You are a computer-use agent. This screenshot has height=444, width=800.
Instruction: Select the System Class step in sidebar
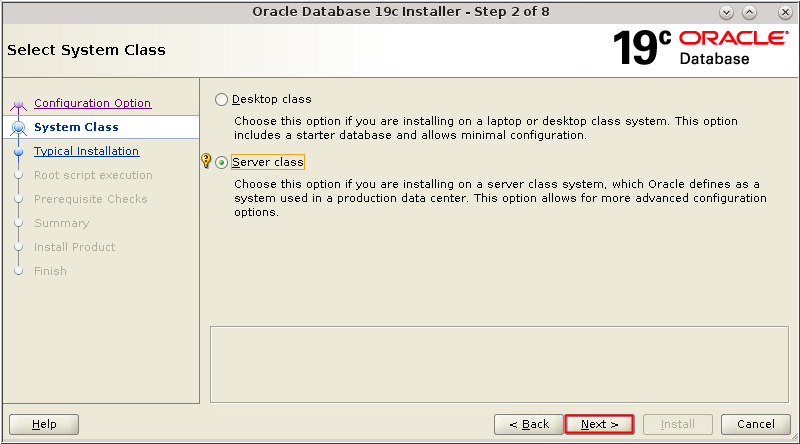click(x=101, y=127)
